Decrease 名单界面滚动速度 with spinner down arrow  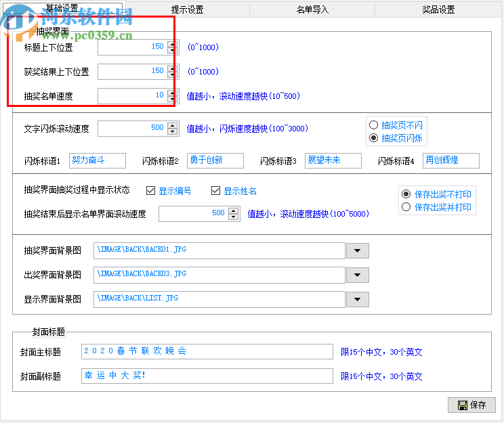click(x=233, y=217)
